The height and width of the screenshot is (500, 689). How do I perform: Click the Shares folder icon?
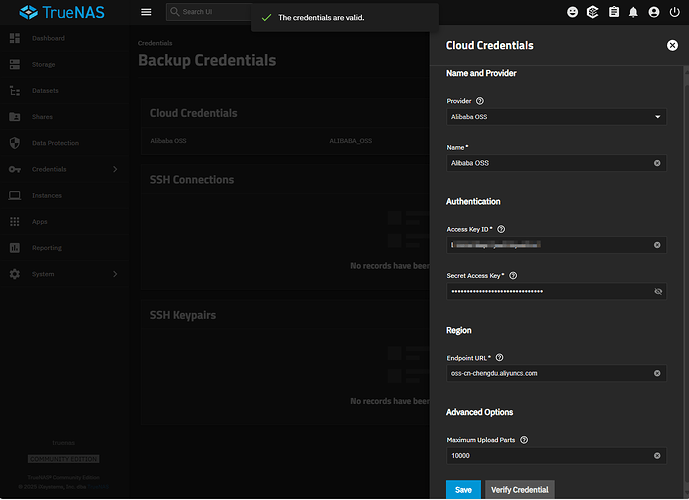click(15, 117)
